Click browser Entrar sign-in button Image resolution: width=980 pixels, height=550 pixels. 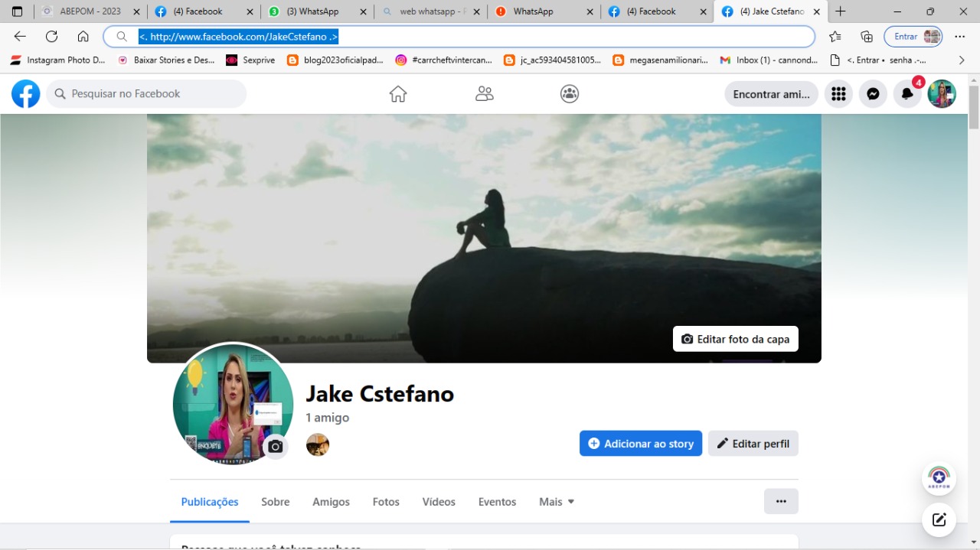tap(913, 37)
